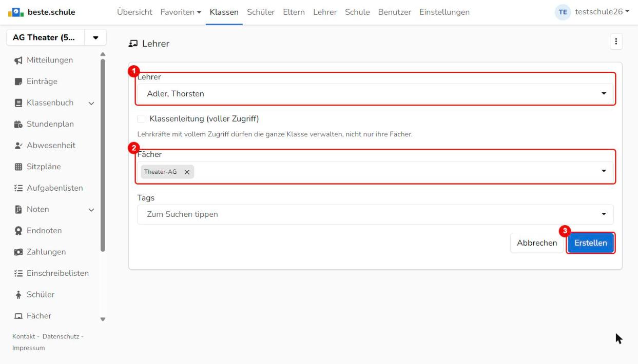This screenshot has height=364, width=638.
Task: Open the Fächer dropdown arrow
Action: point(604,171)
